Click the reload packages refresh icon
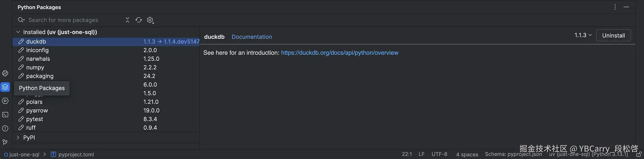 coord(139,20)
